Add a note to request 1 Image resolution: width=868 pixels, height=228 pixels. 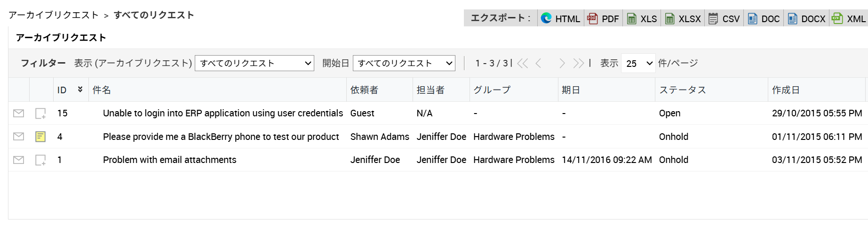pos(40,160)
